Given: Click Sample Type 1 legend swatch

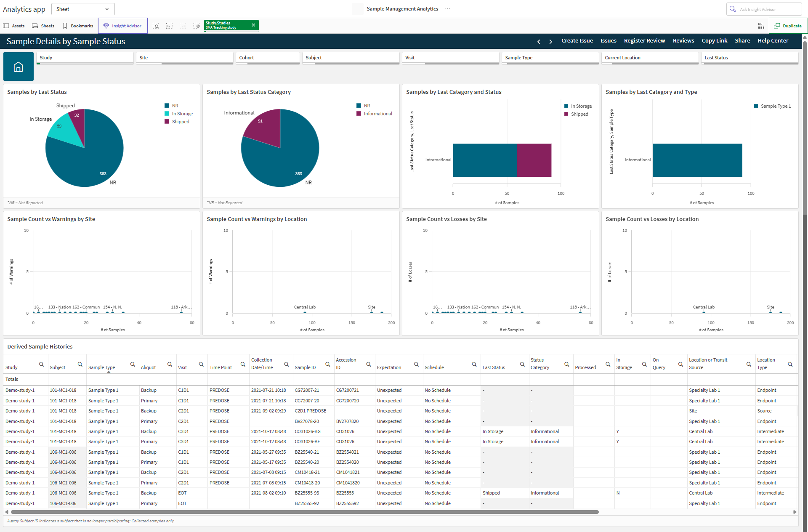Looking at the screenshot, I should pyautogui.click(x=756, y=106).
